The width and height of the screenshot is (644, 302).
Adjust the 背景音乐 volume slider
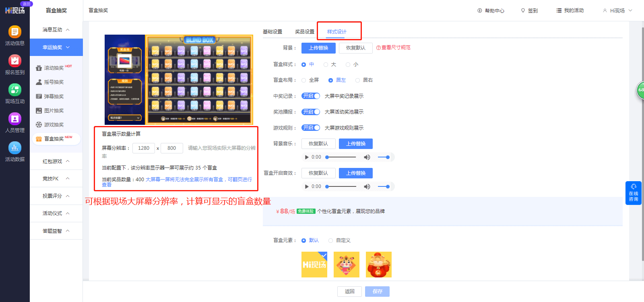[x=384, y=157]
